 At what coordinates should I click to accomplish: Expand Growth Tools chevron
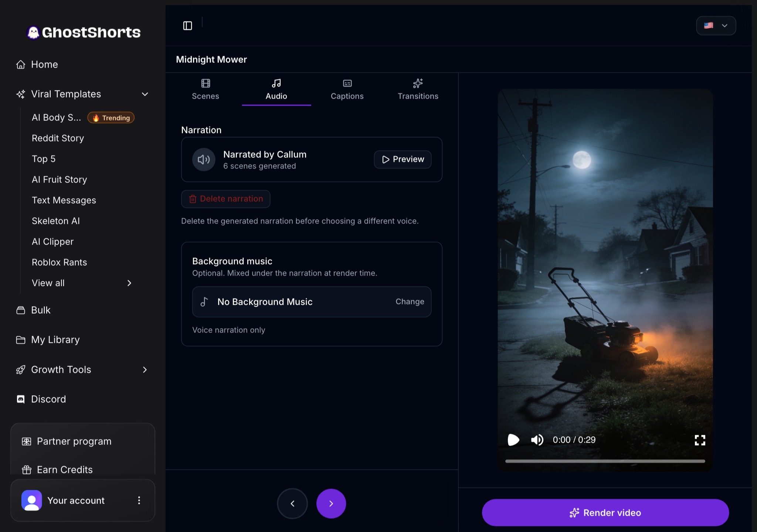point(145,369)
